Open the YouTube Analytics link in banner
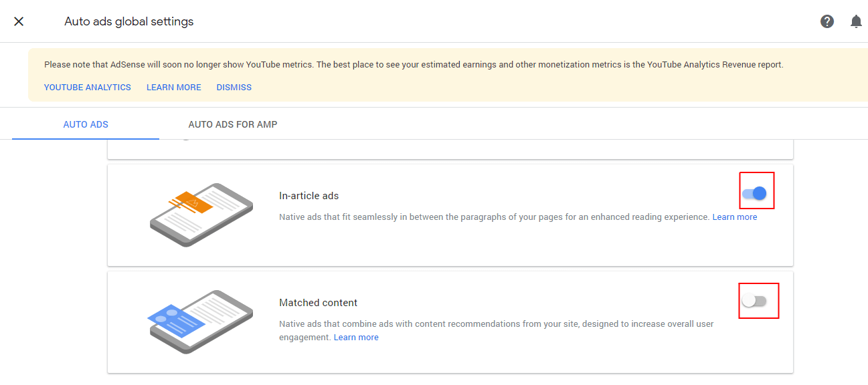The width and height of the screenshot is (868, 385). pyautogui.click(x=88, y=87)
